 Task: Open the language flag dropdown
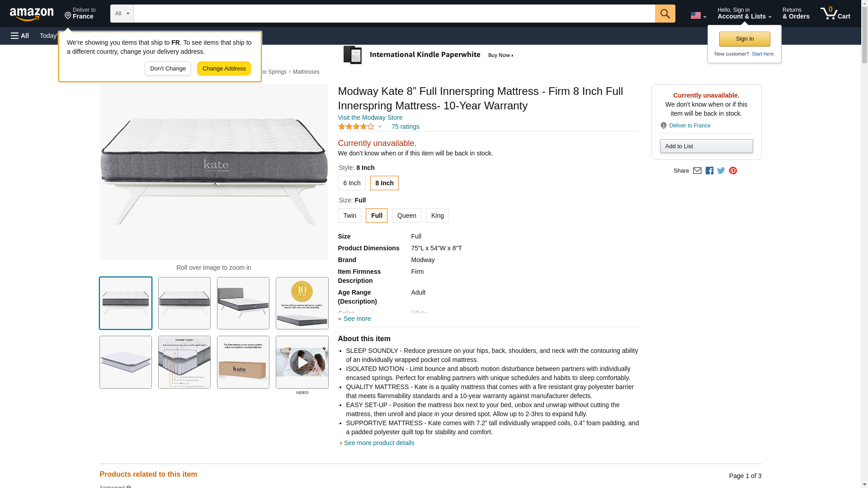(x=698, y=15)
